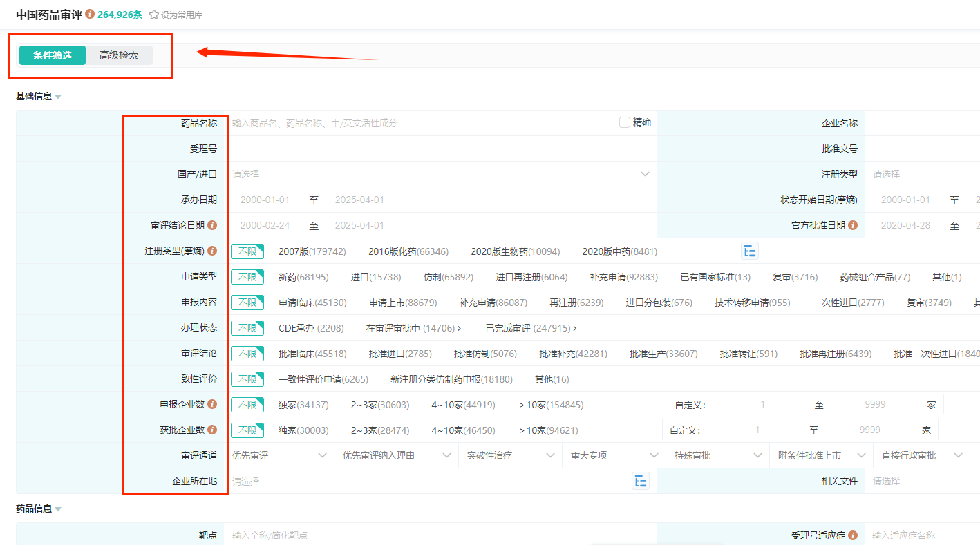Select the 条件筛选 tab

coord(53,55)
